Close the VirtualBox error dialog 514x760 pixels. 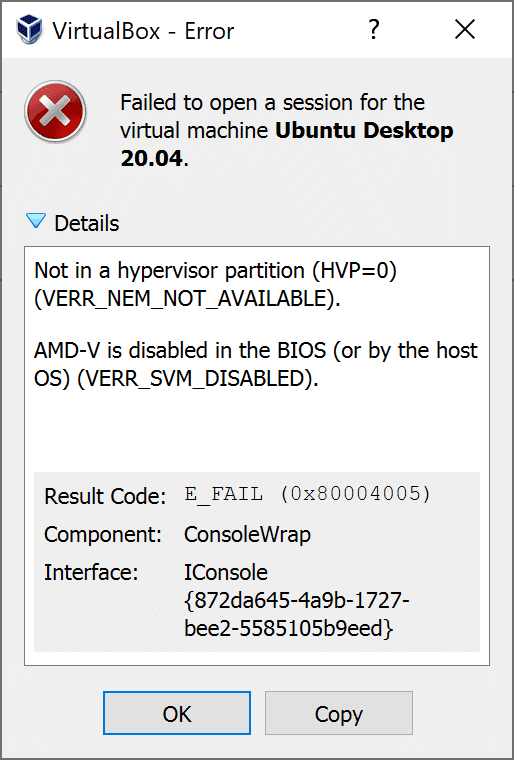tap(465, 30)
